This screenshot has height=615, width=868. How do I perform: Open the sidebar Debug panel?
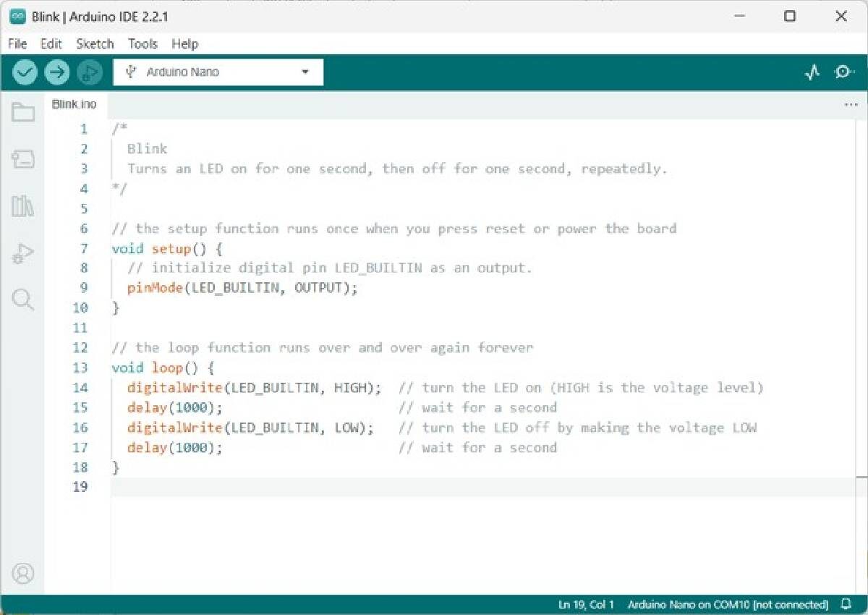[x=23, y=253]
